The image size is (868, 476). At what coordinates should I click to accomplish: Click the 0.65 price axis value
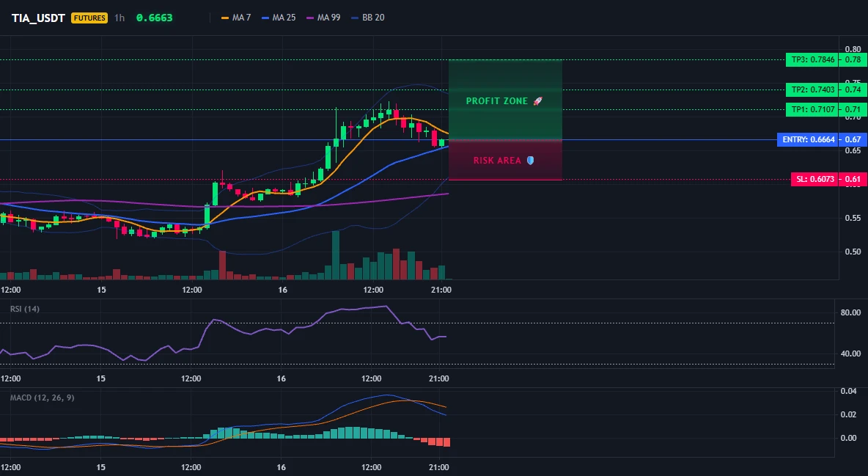pyautogui.click(x=853, y=151)
